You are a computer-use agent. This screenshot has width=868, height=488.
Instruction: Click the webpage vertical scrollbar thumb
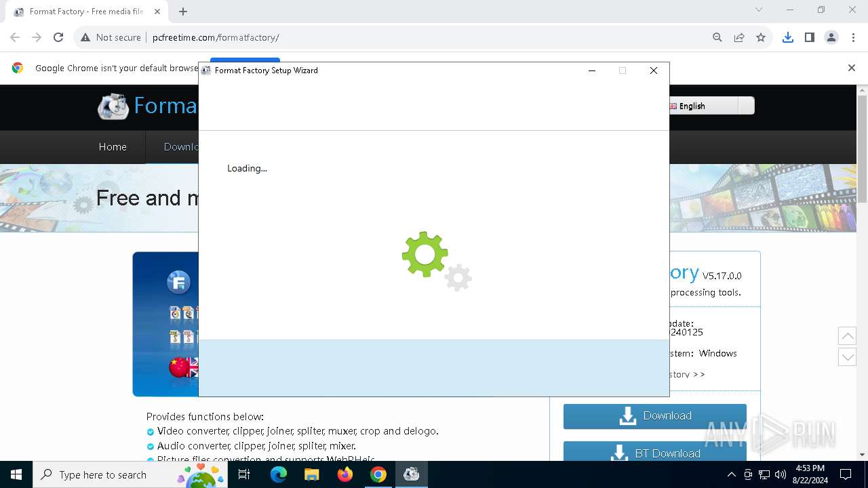click(x=863, y=148)
